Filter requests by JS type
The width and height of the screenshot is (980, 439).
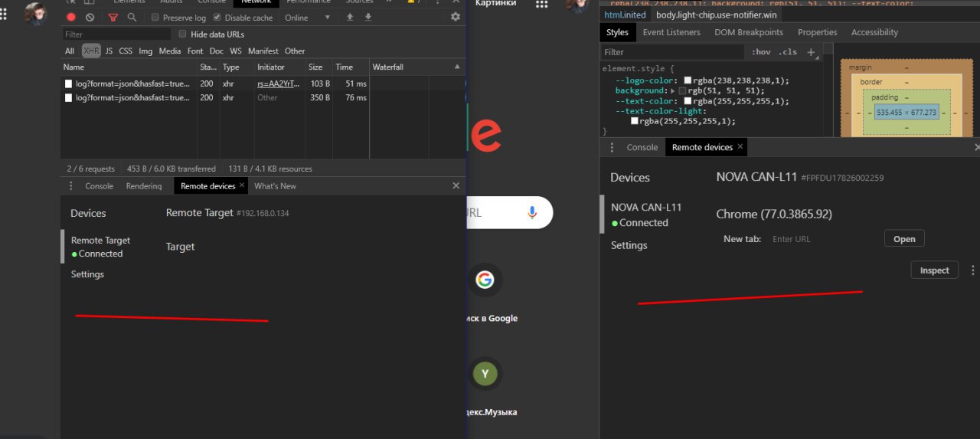click(x=109, y=51)
